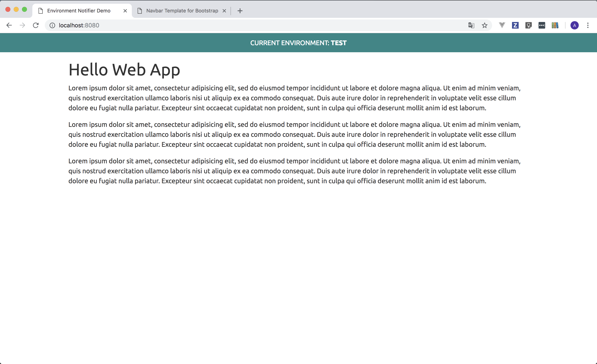Click the blue Z extension icon

(515, 25)
